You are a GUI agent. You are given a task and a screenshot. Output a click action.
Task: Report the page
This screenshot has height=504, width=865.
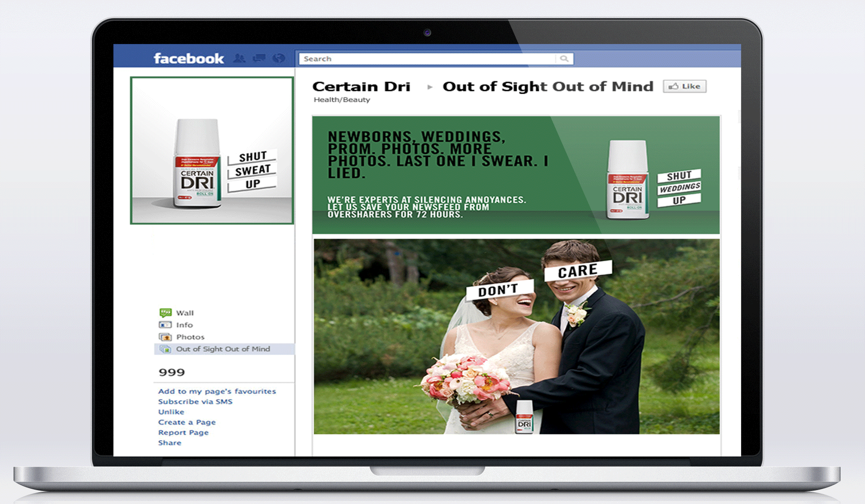click(x=183, y=432)
